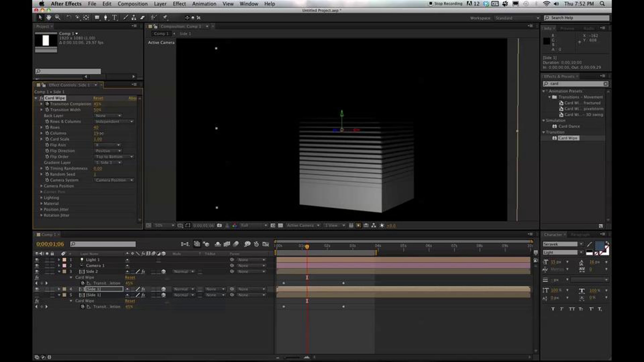Open the Animation menu

204,4
